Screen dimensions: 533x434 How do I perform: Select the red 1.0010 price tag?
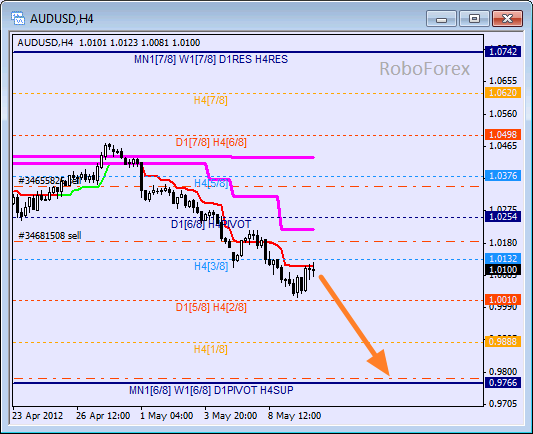pos(503,299)
